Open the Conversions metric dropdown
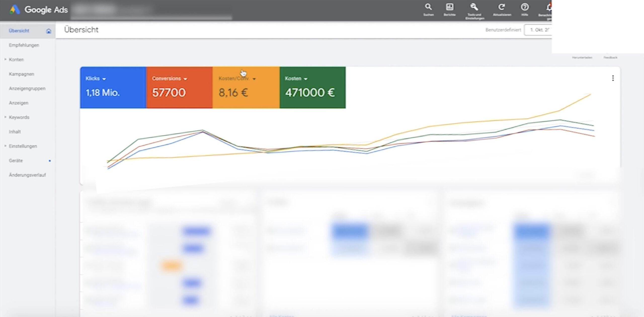This screenshot has width=644, height=317. pos(185,79)
